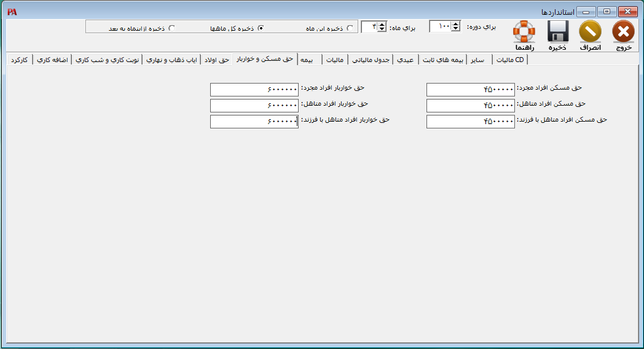Go to the اضافه کاری tab
644x349 pixels.
click(x=52, y=60)
